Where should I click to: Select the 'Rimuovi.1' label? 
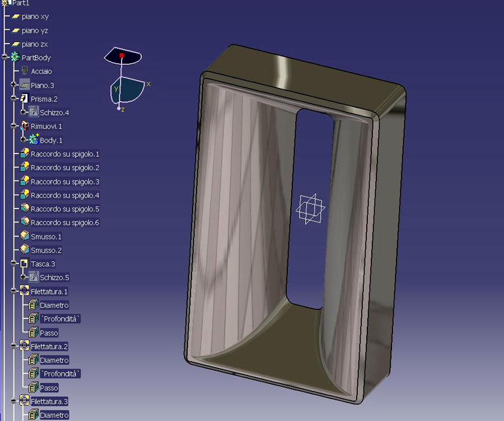[x=46, y=126]
